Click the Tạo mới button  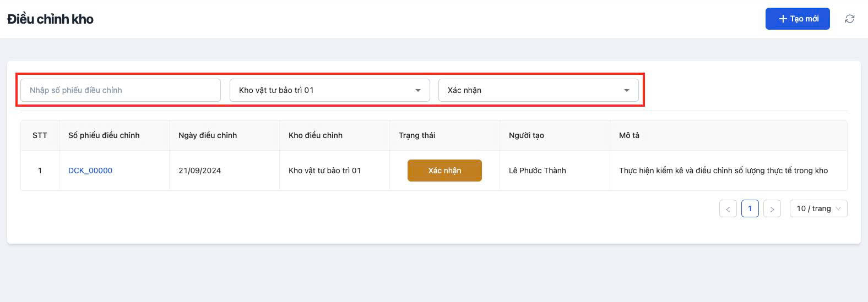pos(797,19)
